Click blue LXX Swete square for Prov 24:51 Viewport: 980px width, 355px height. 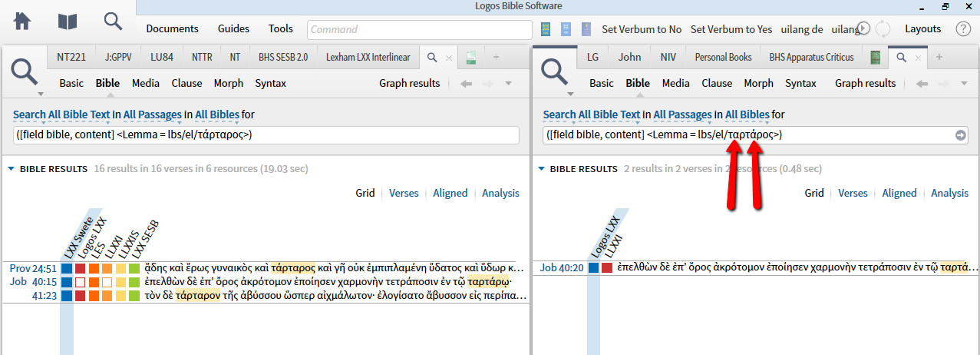tap(67, 269)
